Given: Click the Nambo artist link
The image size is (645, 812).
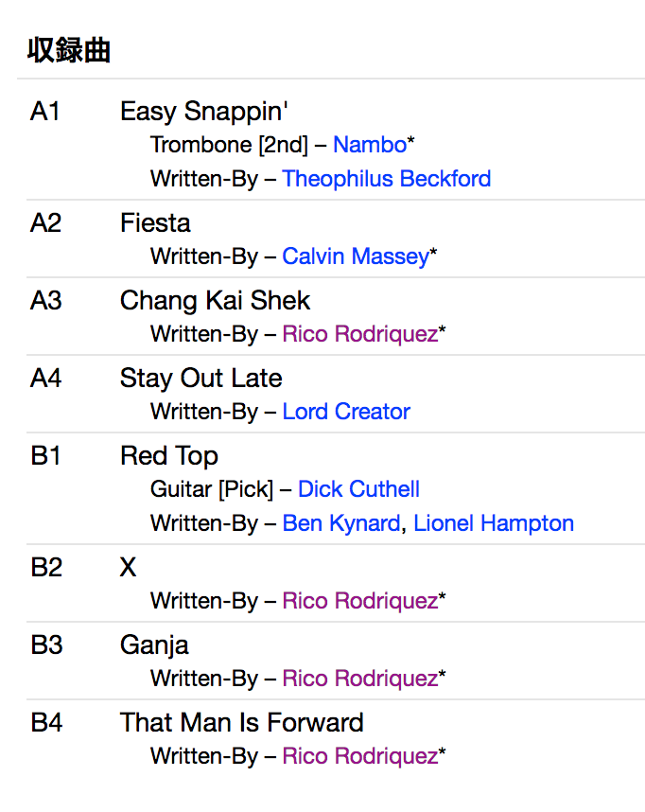Looking at the screenshot, I should tap(369, 145).
